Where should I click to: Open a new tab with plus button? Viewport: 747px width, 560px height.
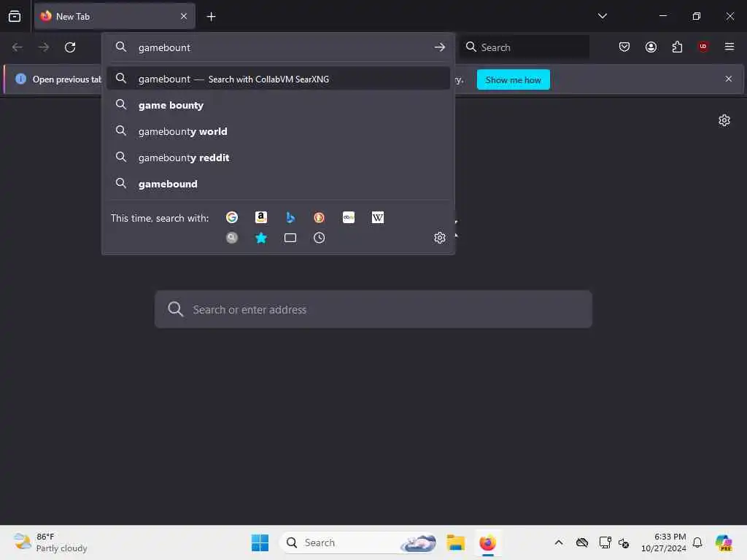(x=211, y=17)
